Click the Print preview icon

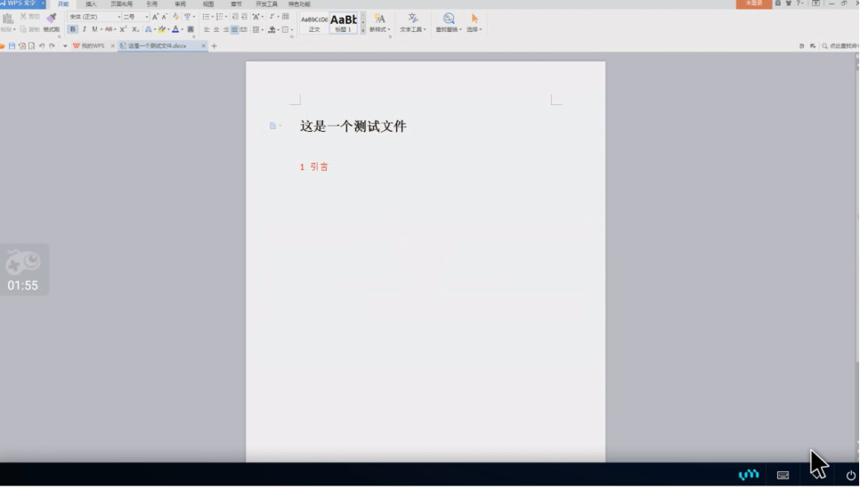point(31,46)
